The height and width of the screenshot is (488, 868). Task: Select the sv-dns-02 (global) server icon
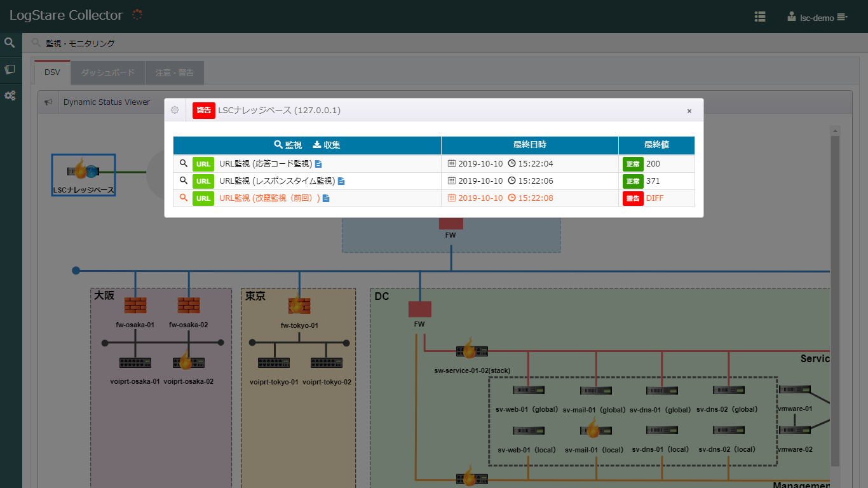pos(729,390)
